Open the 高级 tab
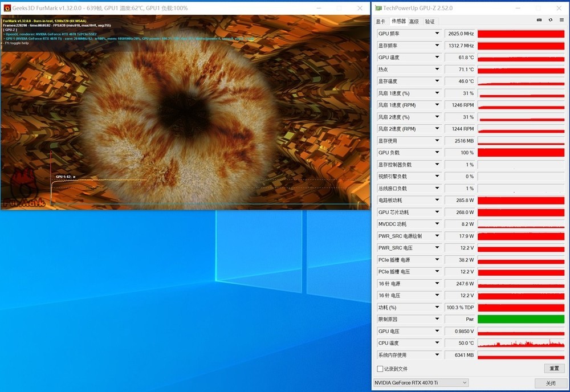 (414, 22)
